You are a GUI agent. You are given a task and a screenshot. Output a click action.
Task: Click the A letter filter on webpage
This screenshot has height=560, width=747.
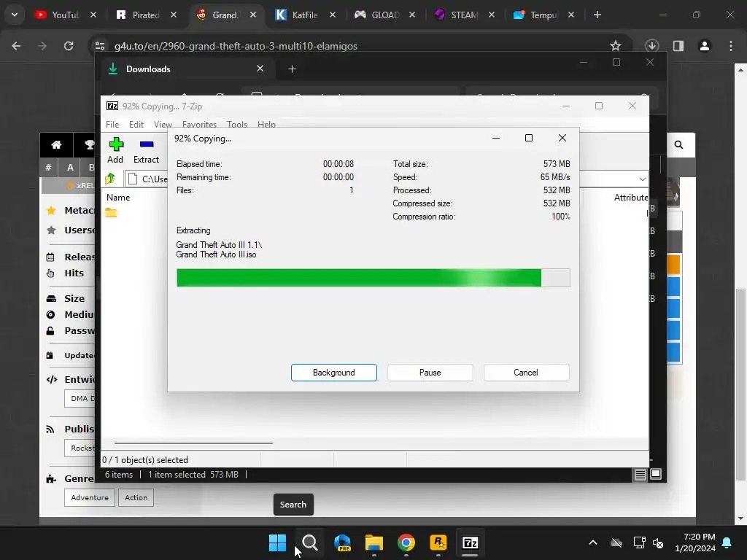(x=70, y=167)
